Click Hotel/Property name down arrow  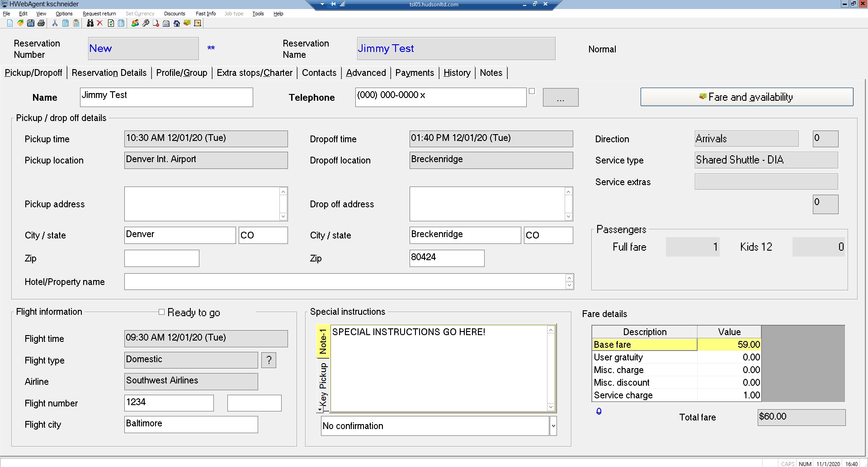coord(569,285)
